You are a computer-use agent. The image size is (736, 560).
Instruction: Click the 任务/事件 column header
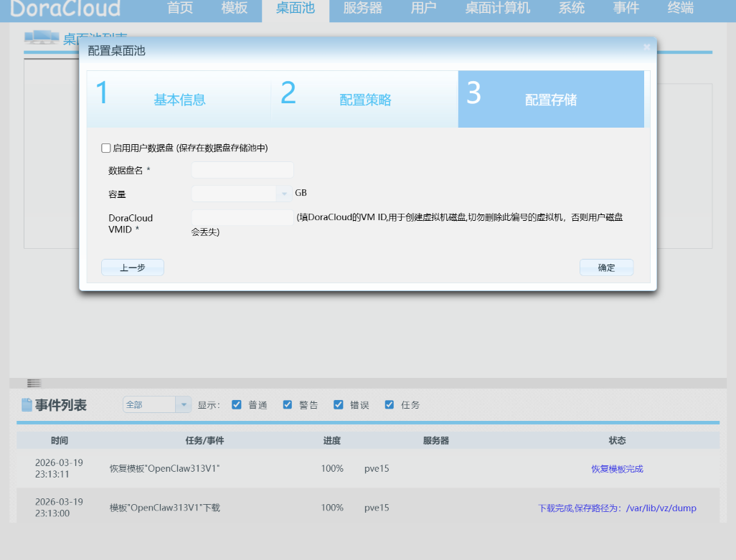(204, 440)
